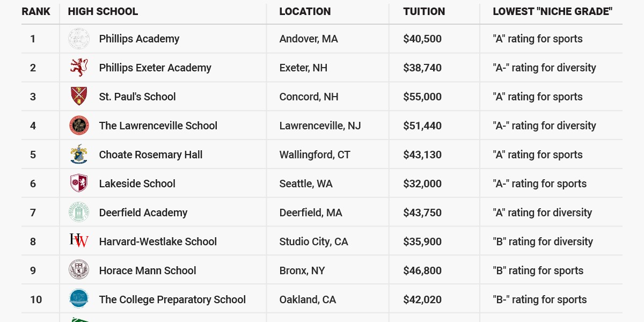Sort by the RANK column header
Screen dimensions: 644x322
point(36,11)
